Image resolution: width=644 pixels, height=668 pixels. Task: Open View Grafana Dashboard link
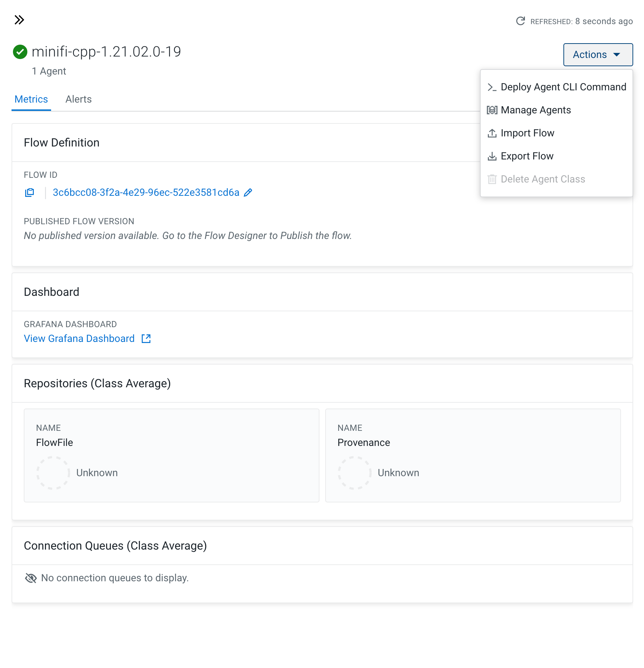tap(79, 339)
